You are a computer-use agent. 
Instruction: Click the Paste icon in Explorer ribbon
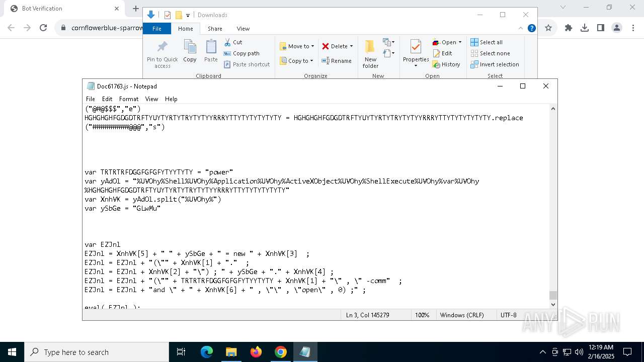tap(211, 47)
